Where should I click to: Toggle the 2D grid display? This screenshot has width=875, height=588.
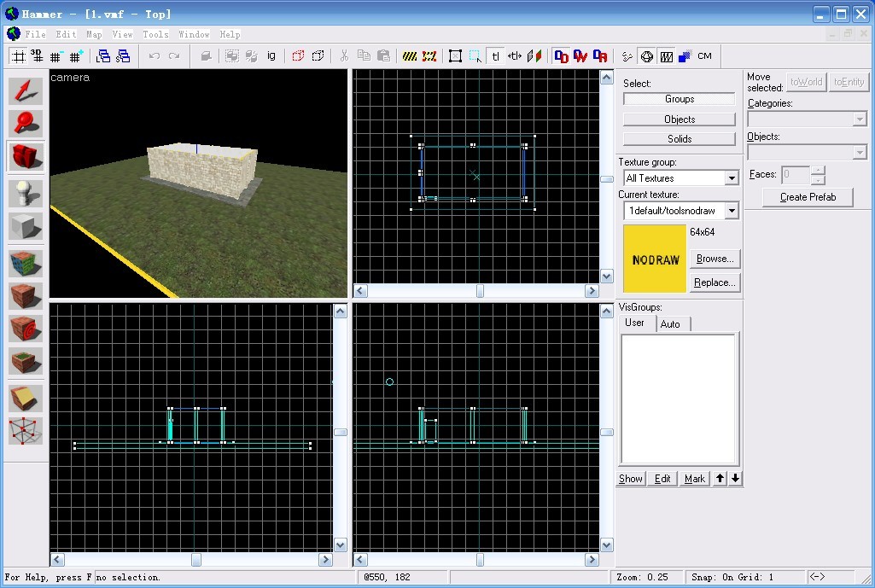[17, 56]
